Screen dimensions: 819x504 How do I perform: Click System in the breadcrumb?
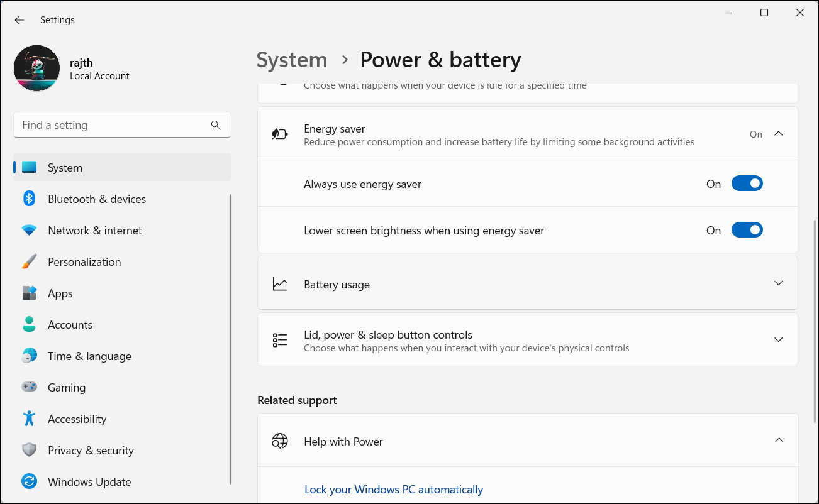pyautogui.click(x=292, y=60)
